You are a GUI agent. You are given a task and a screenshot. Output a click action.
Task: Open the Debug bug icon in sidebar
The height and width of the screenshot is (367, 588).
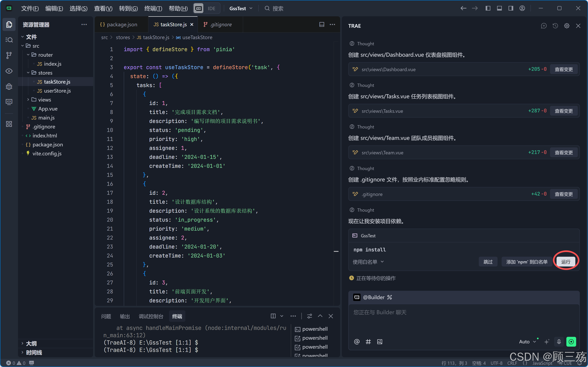click(x=9, y=86)
